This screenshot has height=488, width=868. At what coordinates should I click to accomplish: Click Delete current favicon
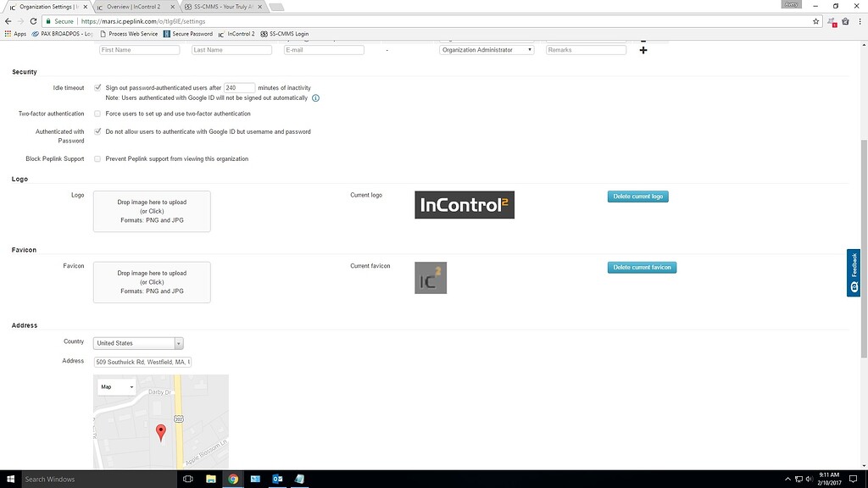coord(642,267)
